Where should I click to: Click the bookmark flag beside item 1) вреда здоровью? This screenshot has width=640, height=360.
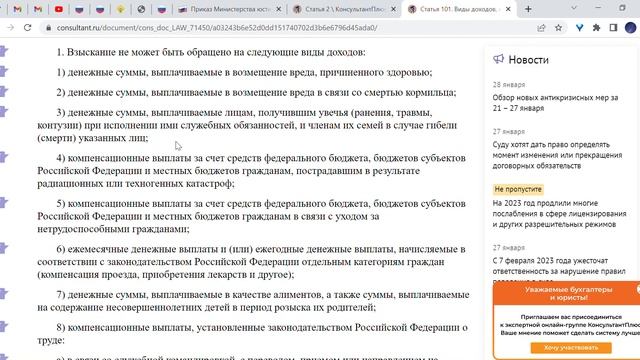point(4,71)
